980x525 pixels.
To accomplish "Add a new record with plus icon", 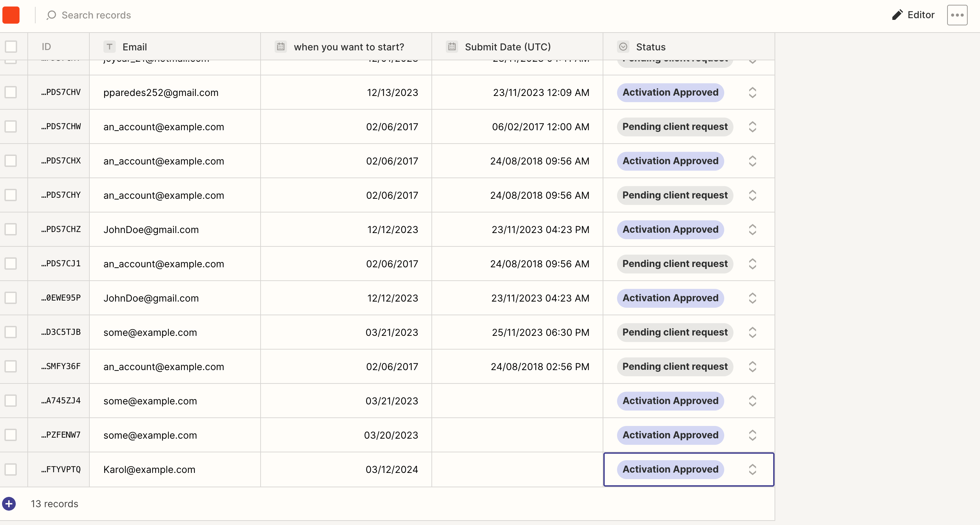I will click(9, 504).
